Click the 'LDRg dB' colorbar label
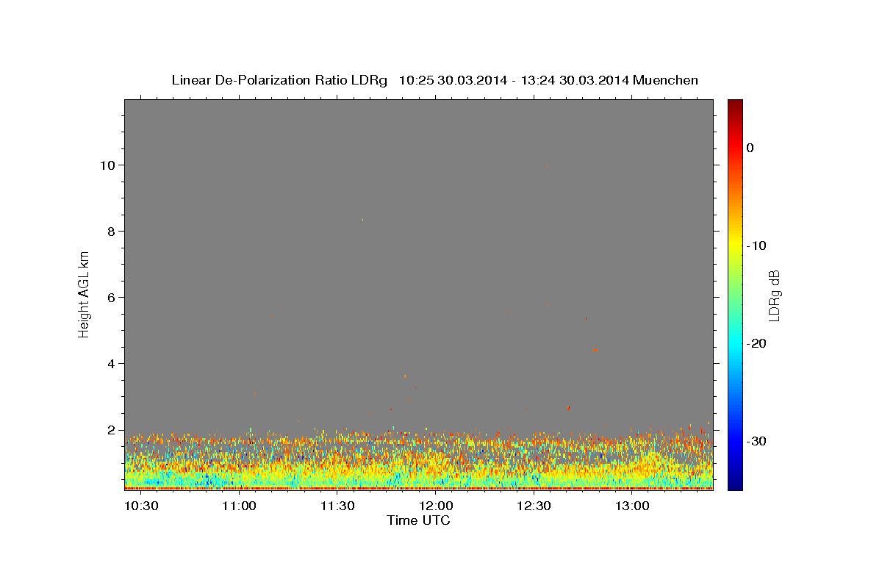 [774, 295]
